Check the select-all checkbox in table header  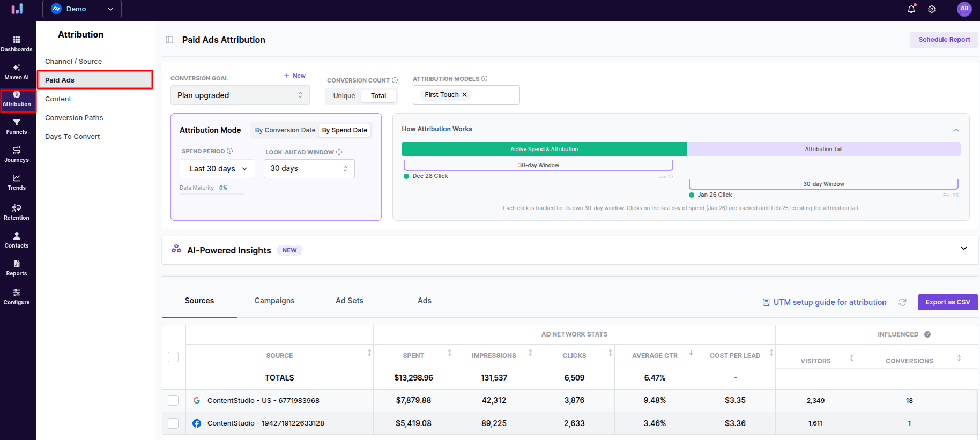(173, 357)
